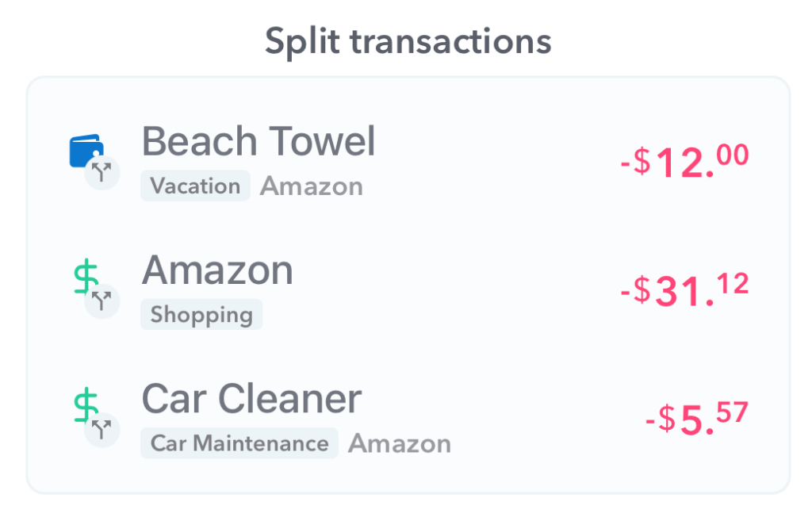The width and height of the screenshot is (812, 521).
Task: Click empty space in the Amazon transaction row
Action: tap(456, 290)
